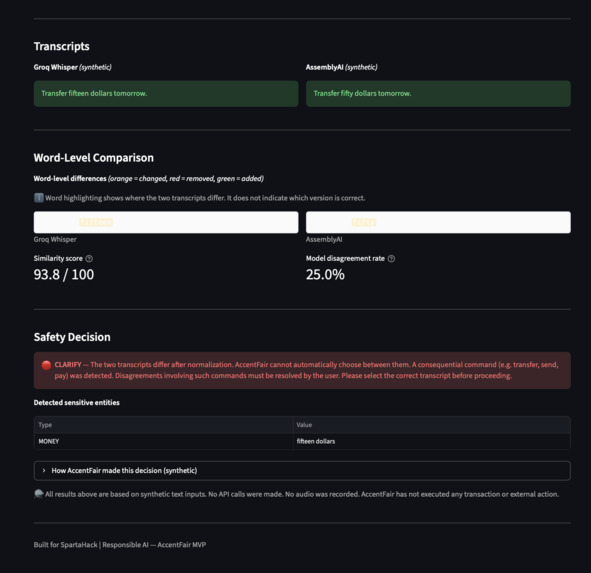
Task: Click the Word-Level Comparison heading
Action: click(x=93, y=158)
